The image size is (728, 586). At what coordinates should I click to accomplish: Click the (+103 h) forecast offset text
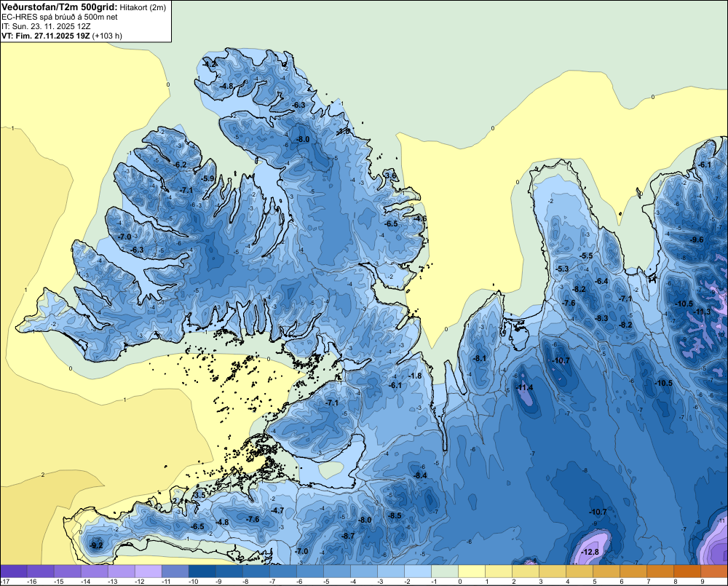click(x=107, y=36)
